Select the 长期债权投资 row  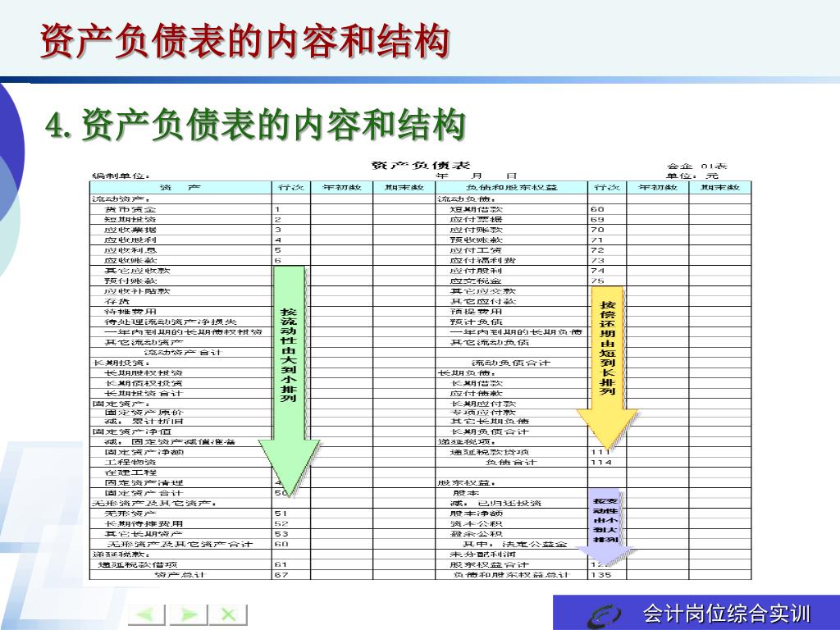tap(144, 383)
